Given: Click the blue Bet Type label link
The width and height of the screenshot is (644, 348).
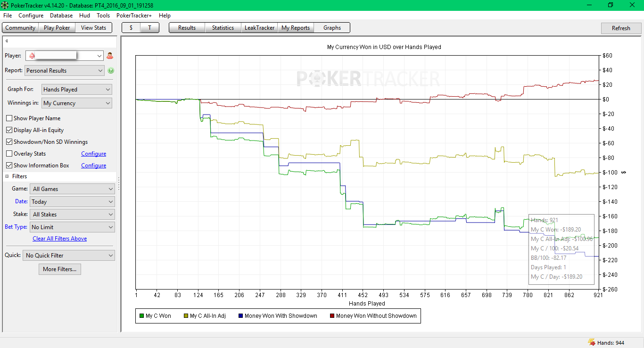Looking at the screenshot, I should 16,227.
